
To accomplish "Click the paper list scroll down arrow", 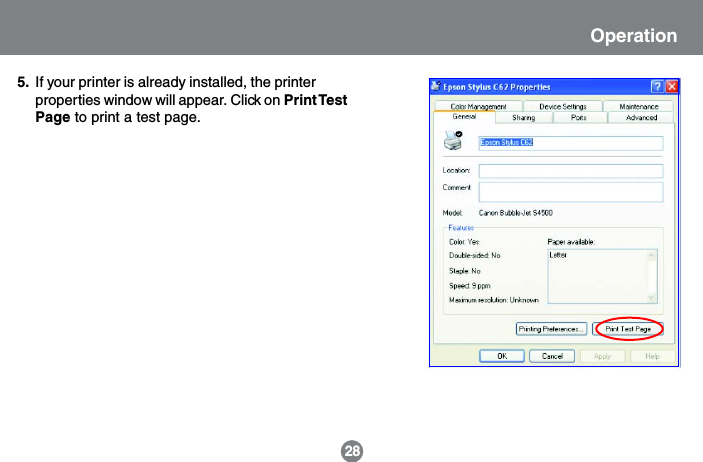I will tap(651, 297).
